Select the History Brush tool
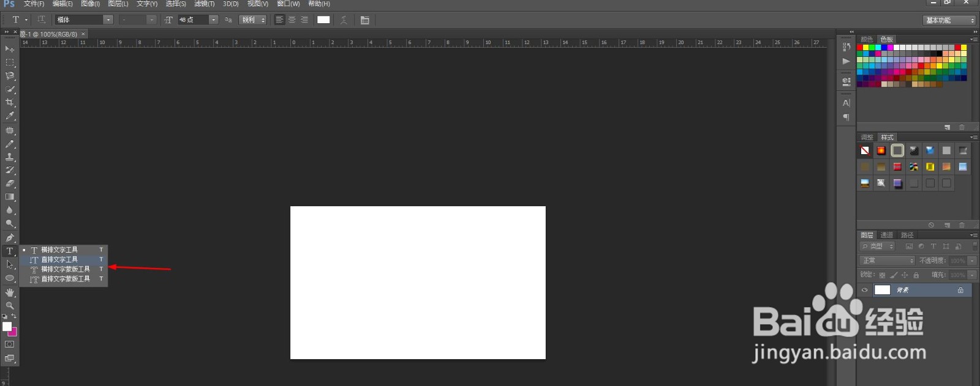Viewport: 980px width, 386px height. tap(10, 170)
